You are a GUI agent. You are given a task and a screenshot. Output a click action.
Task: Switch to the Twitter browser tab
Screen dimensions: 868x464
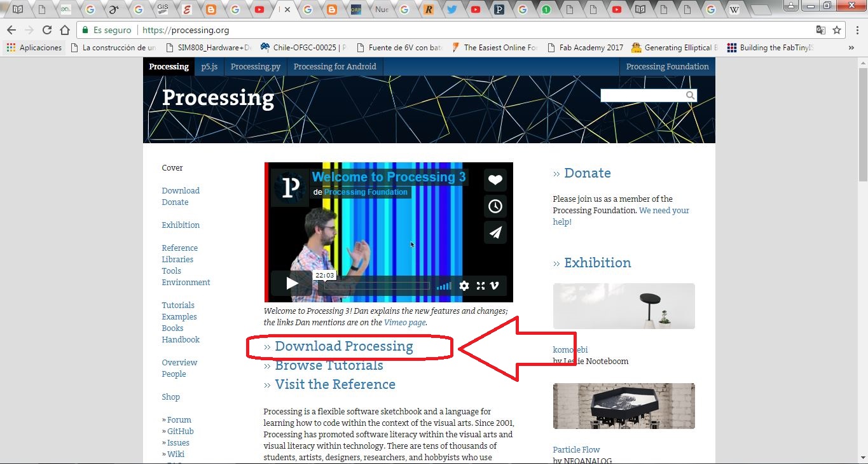click(x=452, y=10)
